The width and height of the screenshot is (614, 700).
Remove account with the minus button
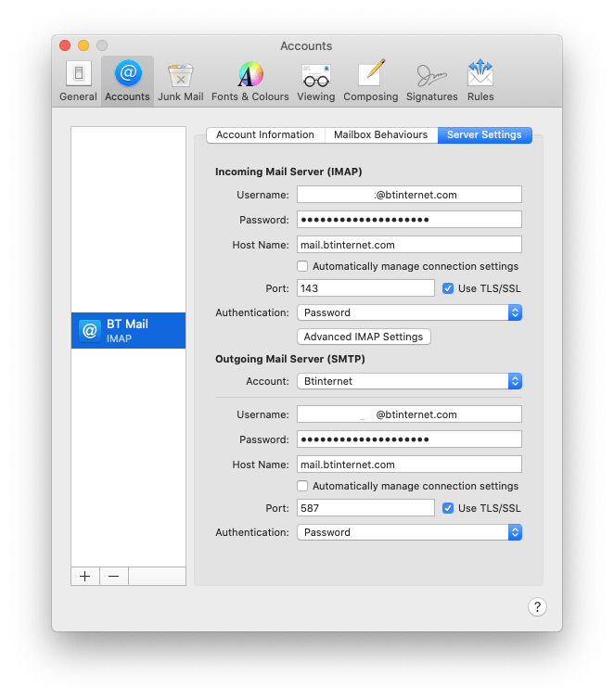click(114, 577)
